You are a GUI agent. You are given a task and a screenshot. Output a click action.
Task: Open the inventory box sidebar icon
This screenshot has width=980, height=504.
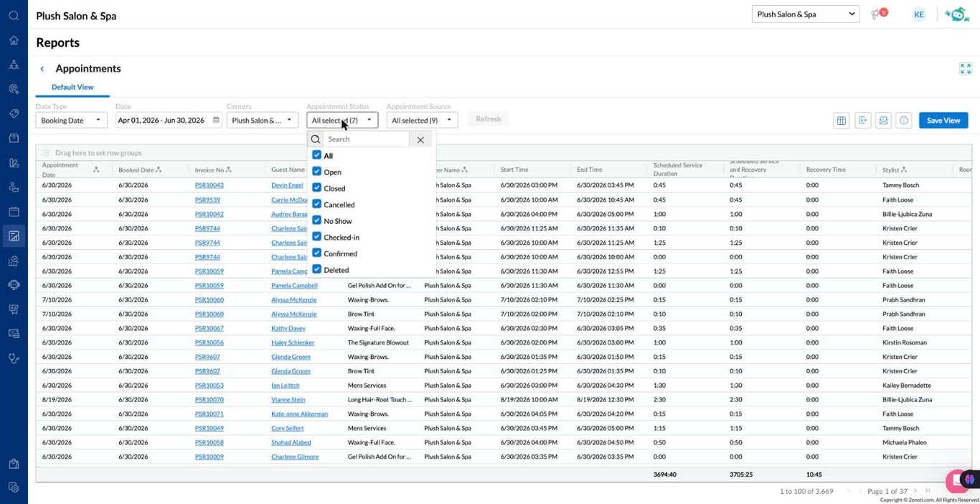pyautogui.click(x=14, y=138)
